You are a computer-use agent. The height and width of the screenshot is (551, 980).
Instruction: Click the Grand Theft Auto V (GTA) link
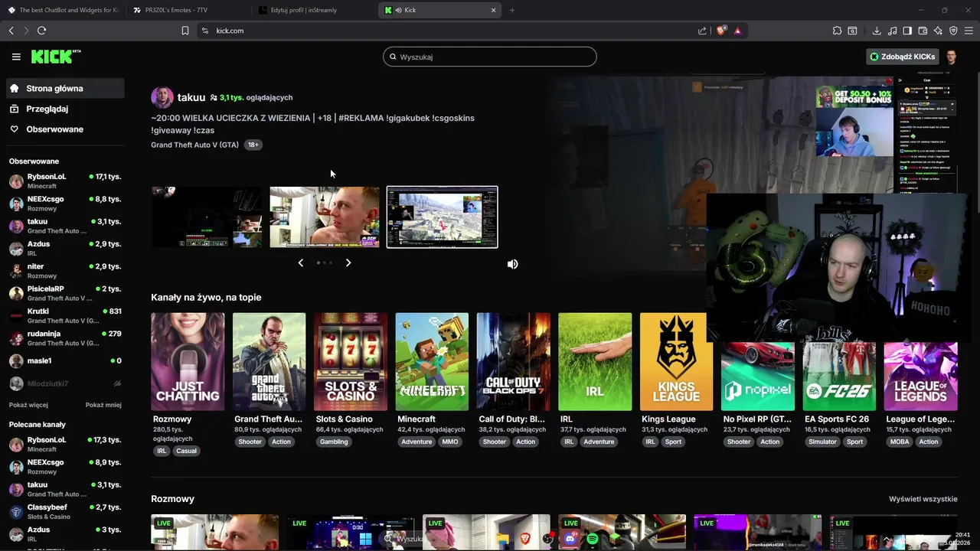(x=194, y=145)
